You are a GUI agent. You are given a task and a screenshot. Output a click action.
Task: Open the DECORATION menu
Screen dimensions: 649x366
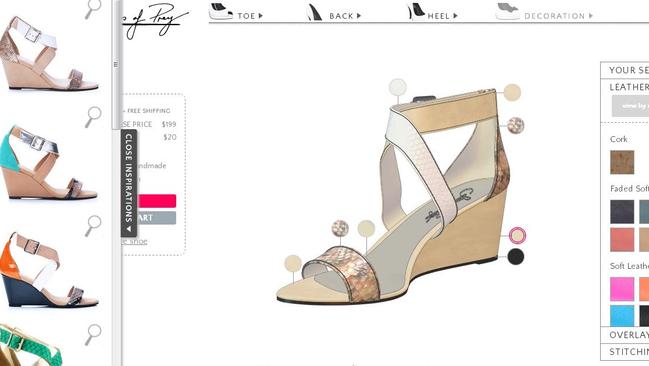554,16
